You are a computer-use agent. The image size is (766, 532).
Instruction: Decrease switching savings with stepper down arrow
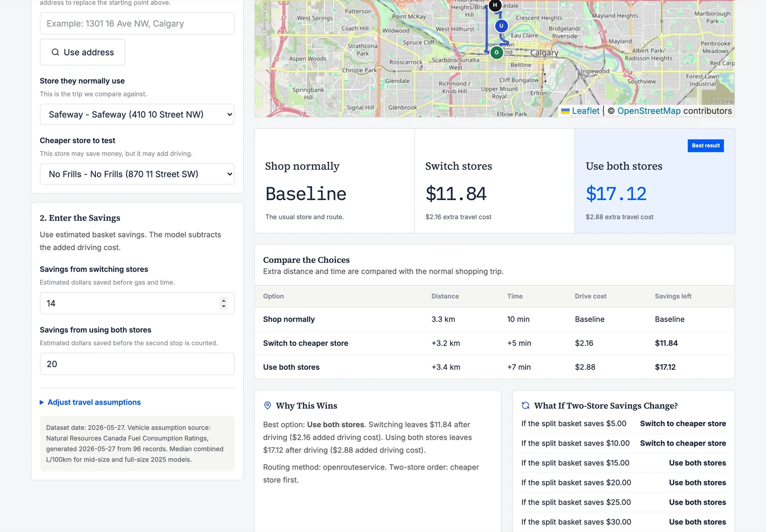pos(223,307)
